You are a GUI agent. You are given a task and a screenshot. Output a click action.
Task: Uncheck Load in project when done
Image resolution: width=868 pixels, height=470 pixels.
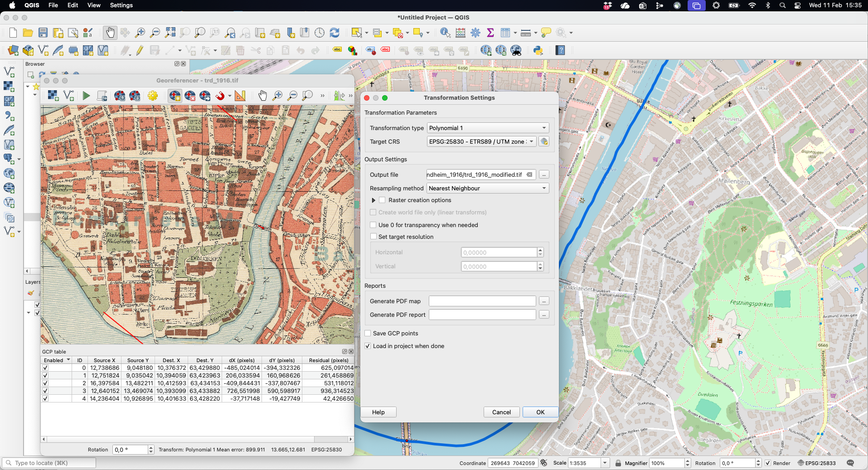(368, 346)
